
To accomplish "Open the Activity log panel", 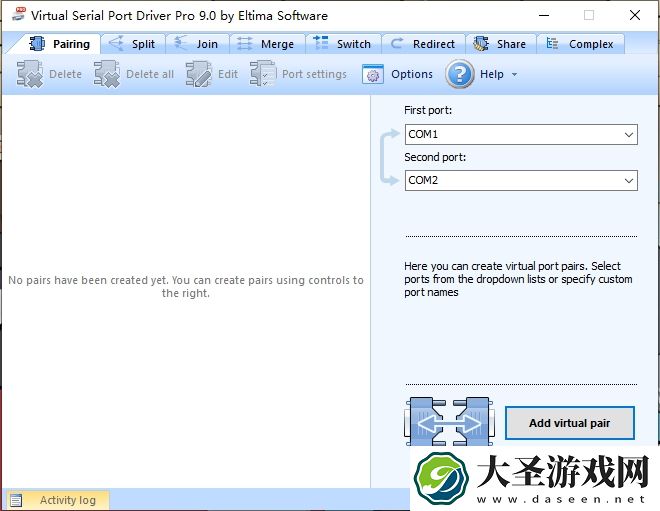I will tap(56, 500).
